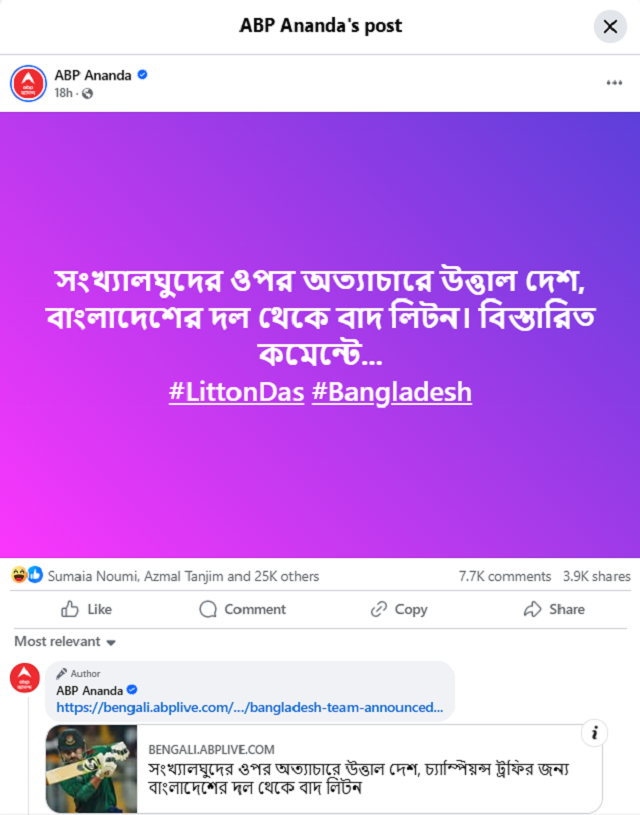Open the bengali.abplive.com link in comment
Screen dimensions: 640x815
point(250,707)
